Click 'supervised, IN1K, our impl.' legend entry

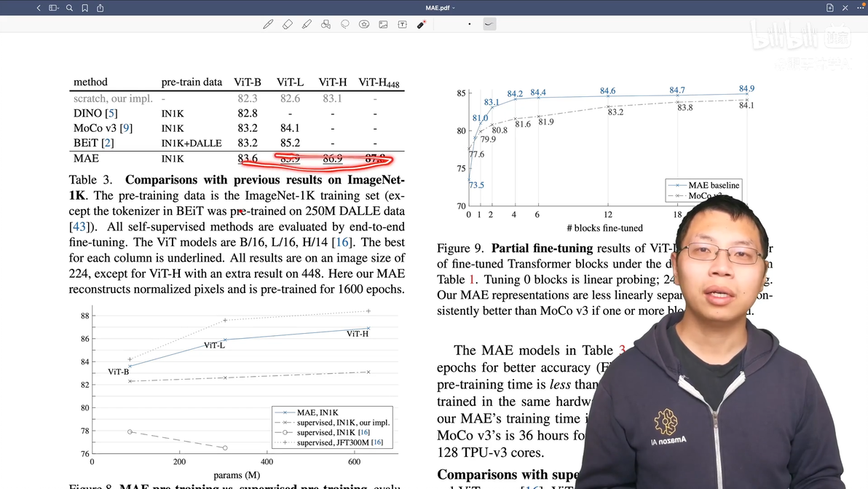pos(333,423)
